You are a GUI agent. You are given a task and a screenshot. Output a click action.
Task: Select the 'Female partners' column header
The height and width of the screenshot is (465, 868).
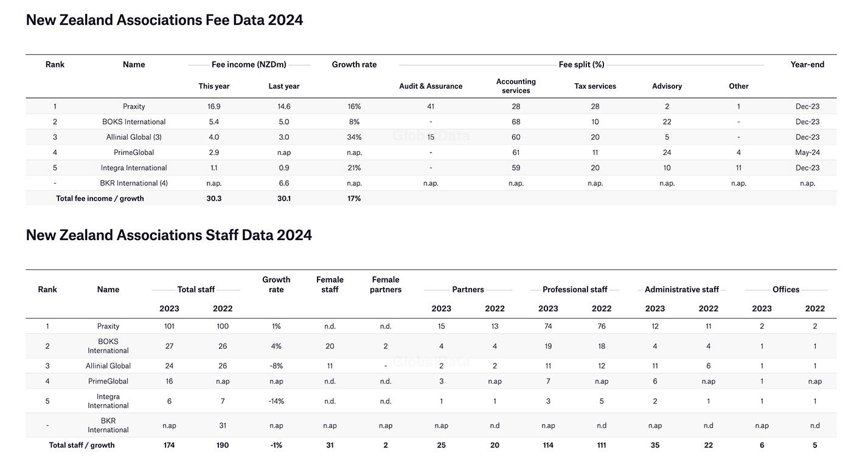386,284
